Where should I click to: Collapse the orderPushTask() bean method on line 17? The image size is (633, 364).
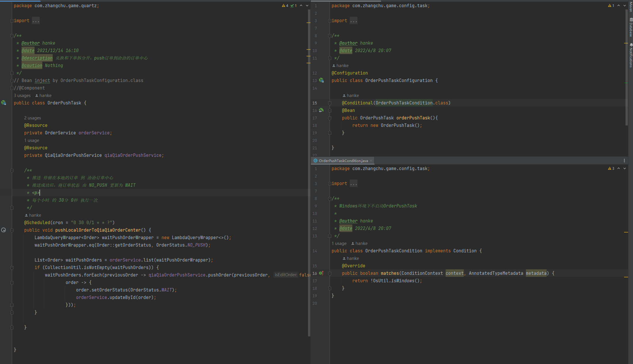tap(330, 118)
